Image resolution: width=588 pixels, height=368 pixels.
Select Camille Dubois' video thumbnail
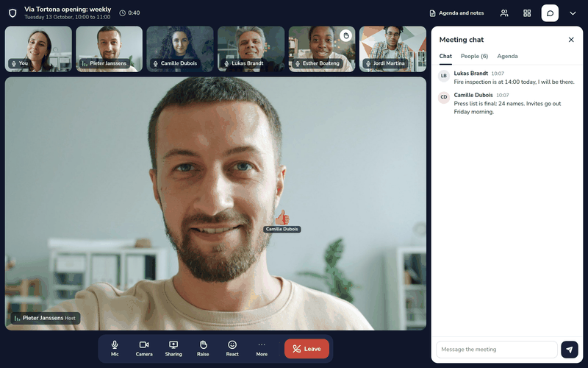(180, 49)
